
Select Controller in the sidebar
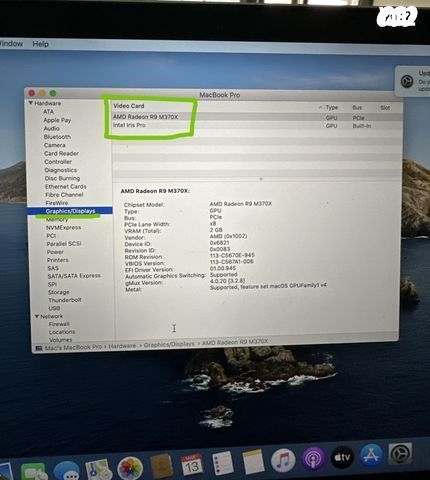pyautogui.click(x=58, y=162)
